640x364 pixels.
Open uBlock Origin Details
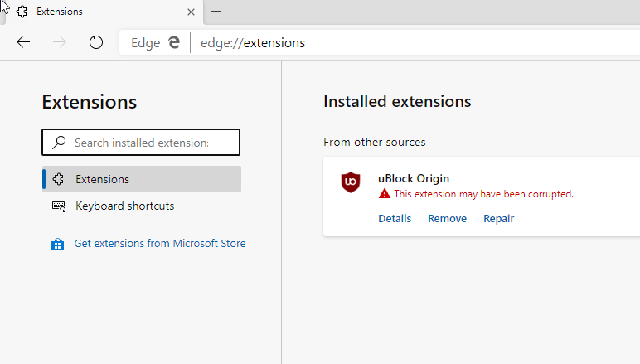tap(395, 219)
